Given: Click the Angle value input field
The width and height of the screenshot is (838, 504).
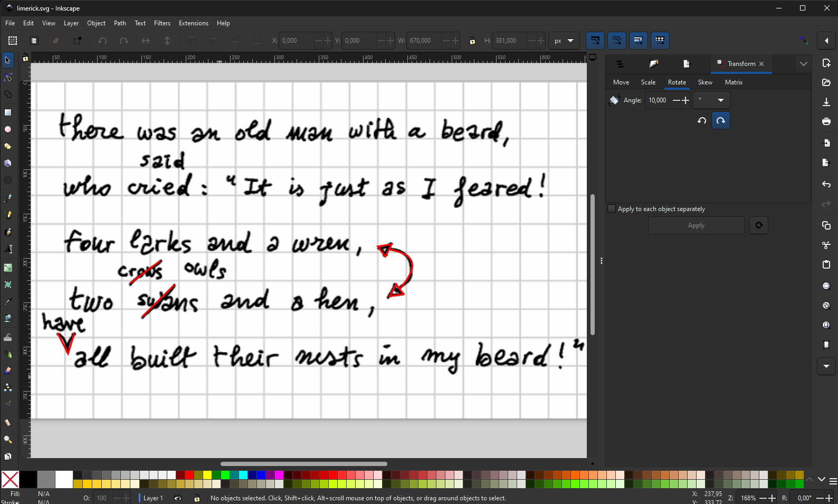Looking at the screenshot, I should click(x=658, y=100).
